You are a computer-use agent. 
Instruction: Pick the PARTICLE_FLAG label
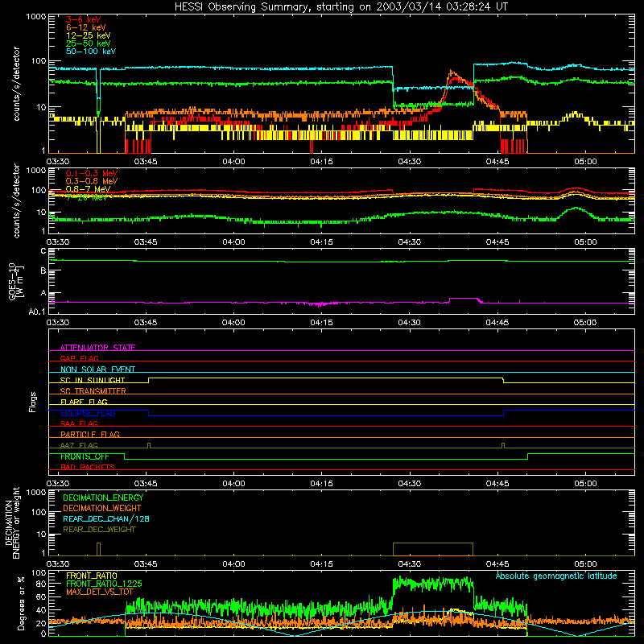point(90,434)
